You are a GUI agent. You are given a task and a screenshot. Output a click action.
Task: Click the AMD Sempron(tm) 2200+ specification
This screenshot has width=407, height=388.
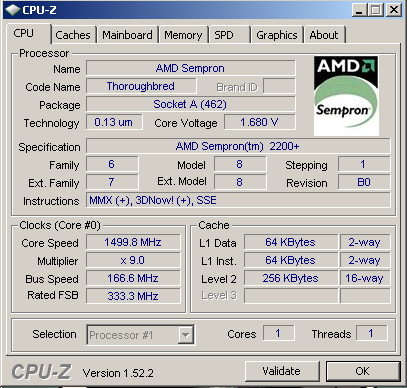click(238, 146)
